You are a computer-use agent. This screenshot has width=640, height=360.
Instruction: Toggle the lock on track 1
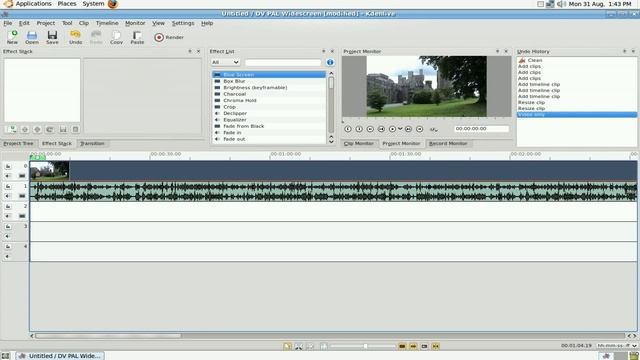point(8,187)
